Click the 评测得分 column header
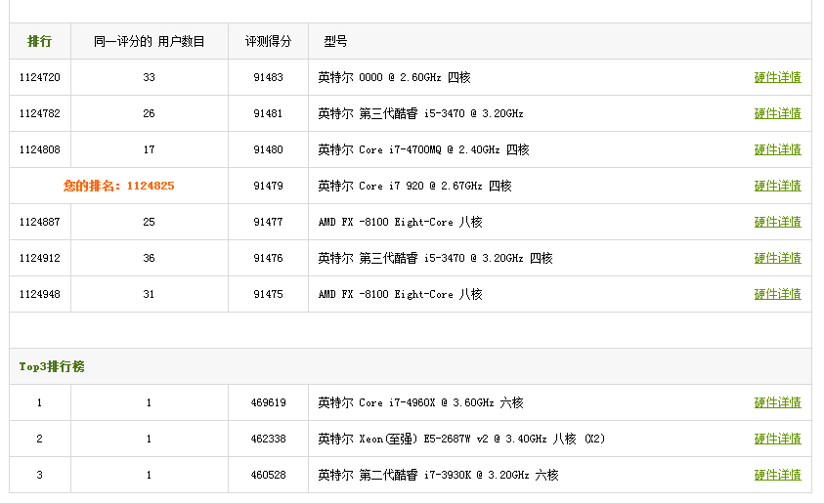The image size is (824, 504). pyautogui.click(x=268, y=41)
